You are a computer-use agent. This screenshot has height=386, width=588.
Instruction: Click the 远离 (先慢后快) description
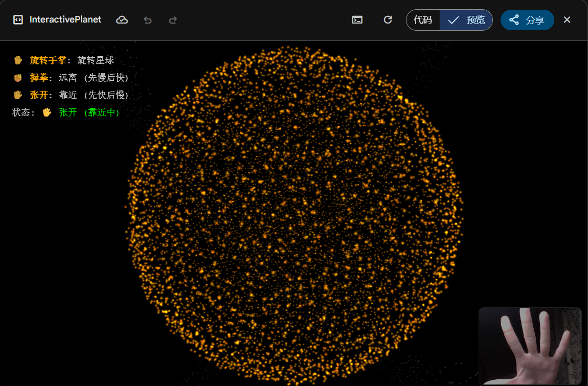94,78
